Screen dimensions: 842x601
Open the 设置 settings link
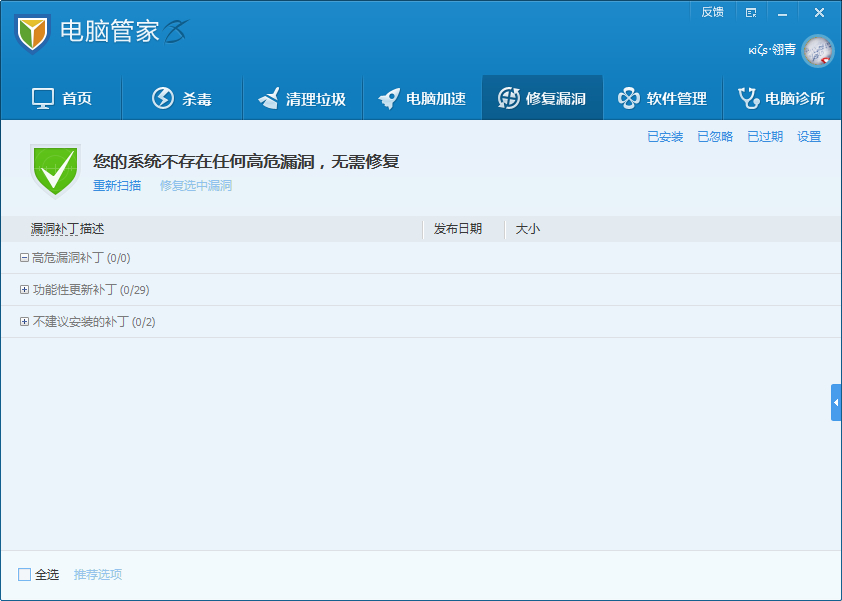click(809, 137)
